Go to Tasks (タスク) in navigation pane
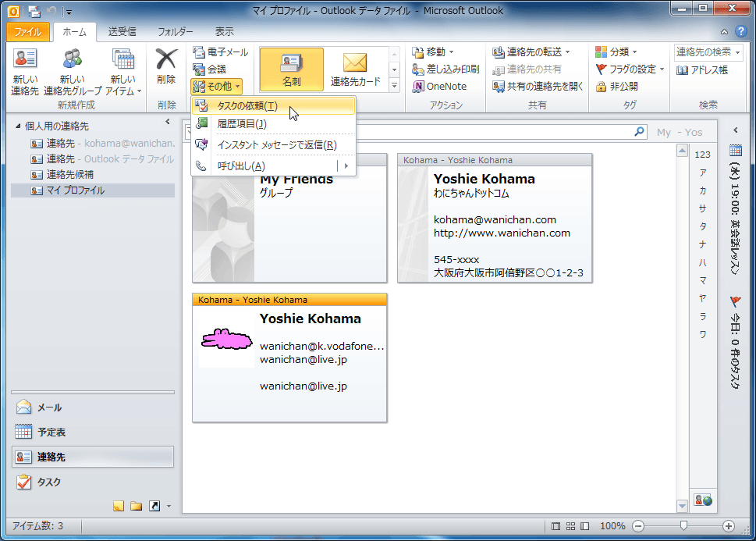 click(x=93, y=482)
